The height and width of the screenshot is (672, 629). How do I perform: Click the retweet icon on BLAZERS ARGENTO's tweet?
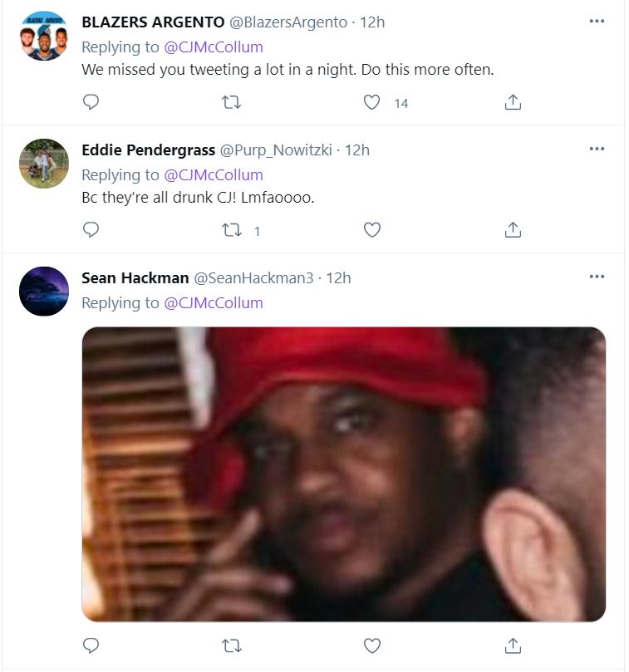(233, 103)
